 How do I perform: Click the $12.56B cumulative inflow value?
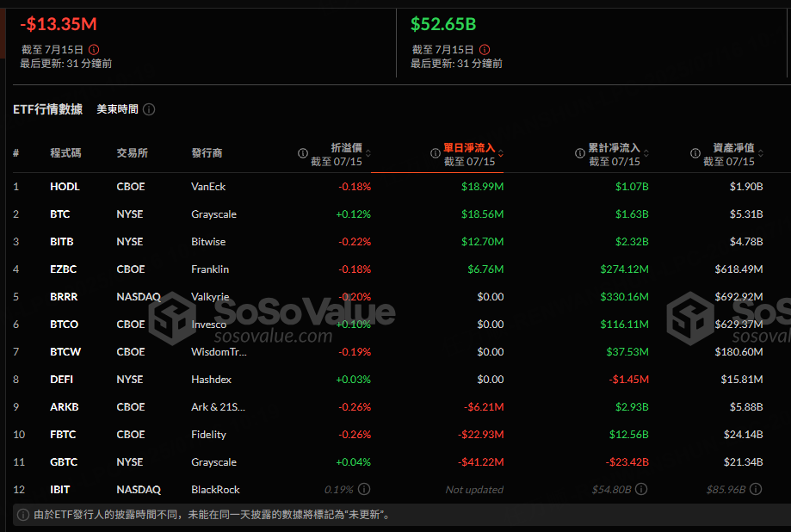click(628, 434)
